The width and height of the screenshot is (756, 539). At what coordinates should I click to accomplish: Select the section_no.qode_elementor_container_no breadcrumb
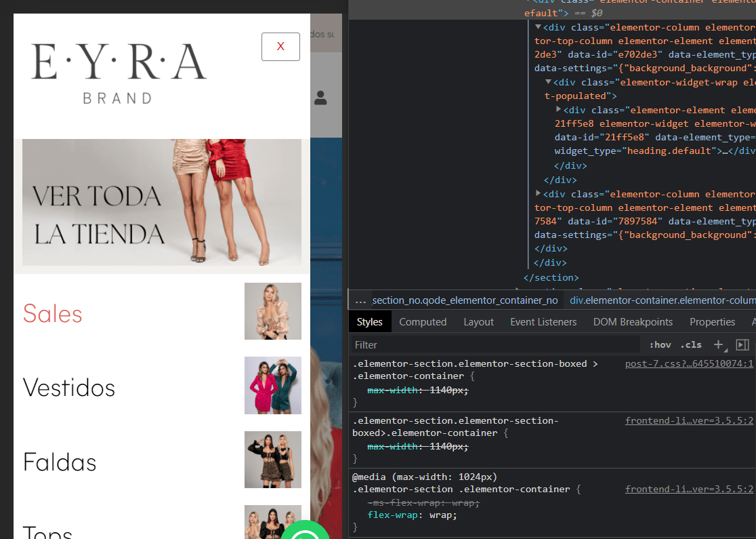point(465,300)
